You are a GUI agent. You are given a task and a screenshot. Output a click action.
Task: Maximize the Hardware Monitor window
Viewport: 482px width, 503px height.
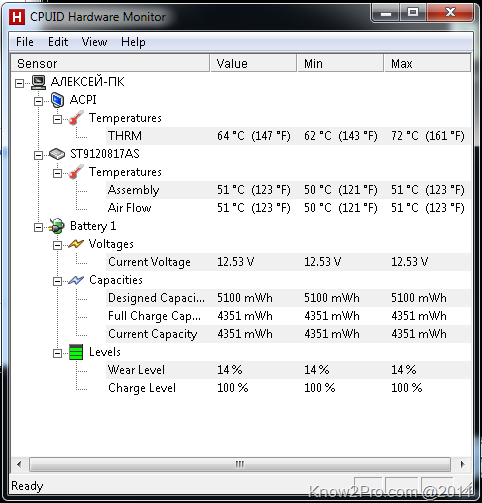[x=413, y=13]
